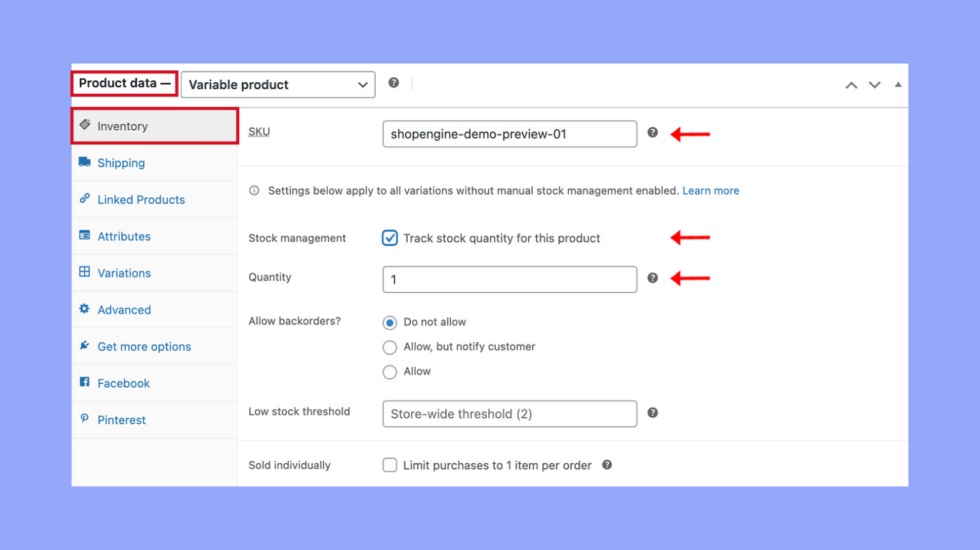
Task: Open the Shipping settings tab
Action: click(x=121, y=163)
